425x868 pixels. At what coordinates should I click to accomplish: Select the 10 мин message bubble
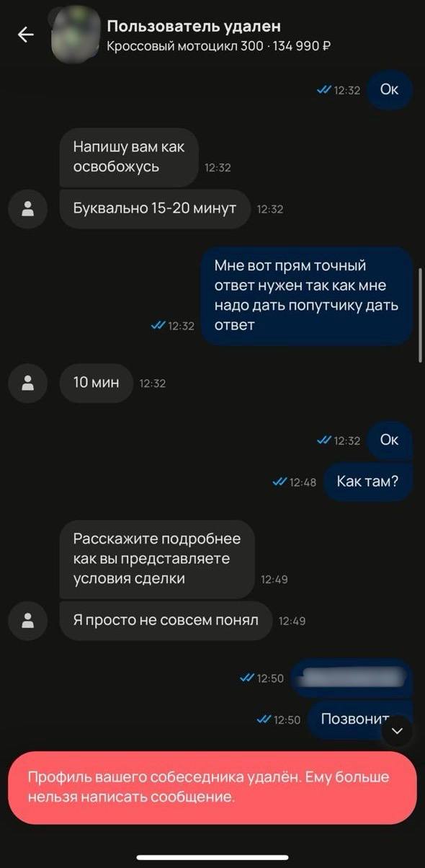[97, 384]
